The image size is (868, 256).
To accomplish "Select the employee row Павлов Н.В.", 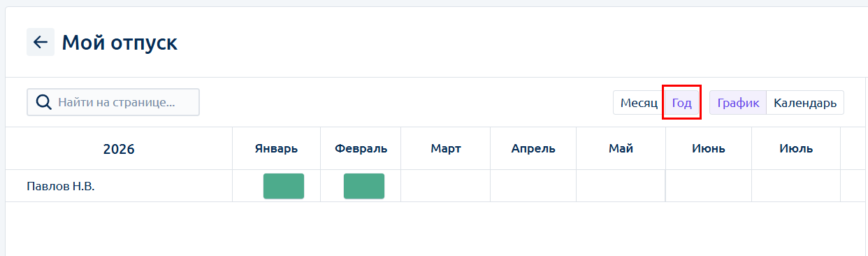I will [433, 186].
